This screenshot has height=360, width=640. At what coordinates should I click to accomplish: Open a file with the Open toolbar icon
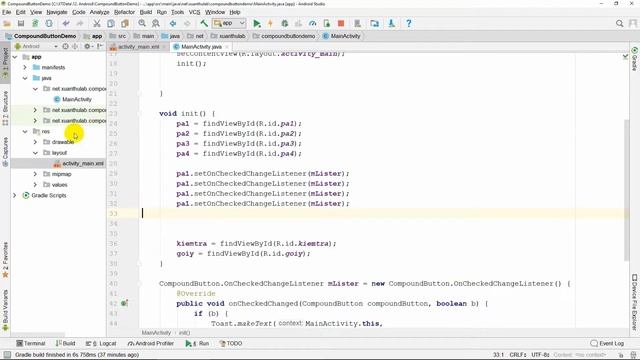(x=7, y=23)
